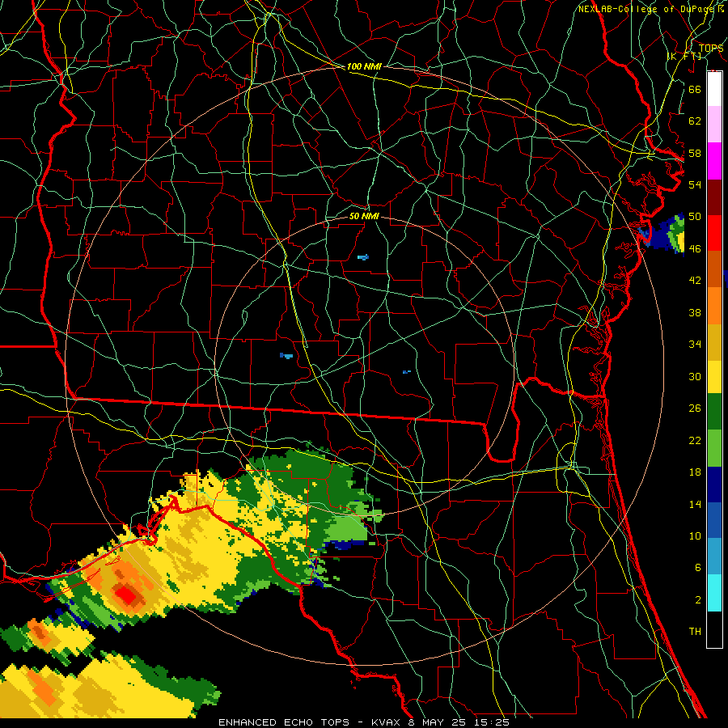Click the legend value '22'
The image size is (728, 728).
tap(695, 441)
